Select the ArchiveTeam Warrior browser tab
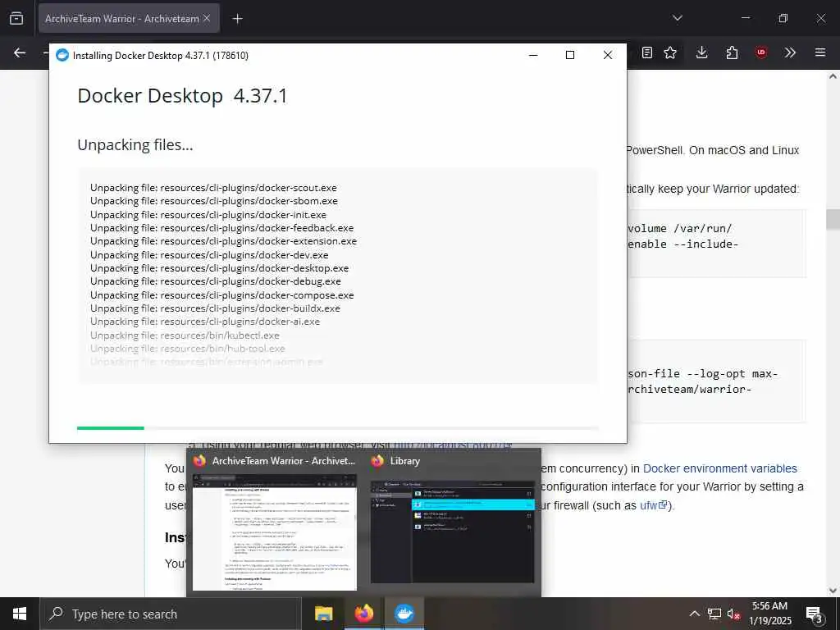This screenshot has width=840, height=630. (129, 18)
